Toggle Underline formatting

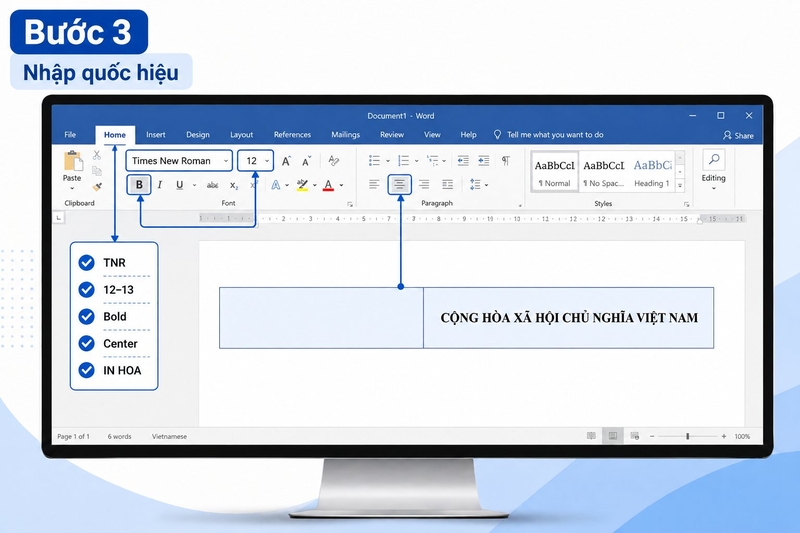point(180,185)
